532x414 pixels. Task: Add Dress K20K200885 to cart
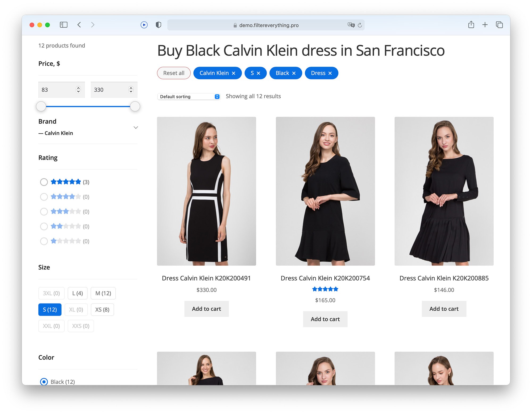coord(444,309)
